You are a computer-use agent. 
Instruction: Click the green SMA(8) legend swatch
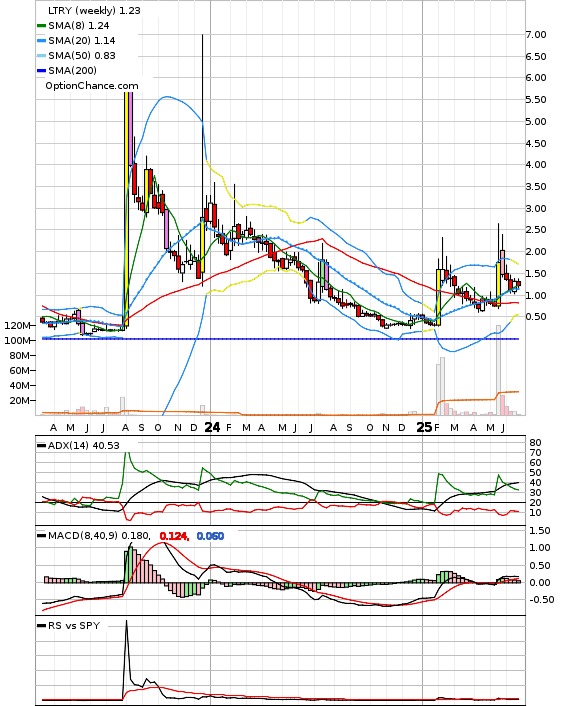[42, 26]
